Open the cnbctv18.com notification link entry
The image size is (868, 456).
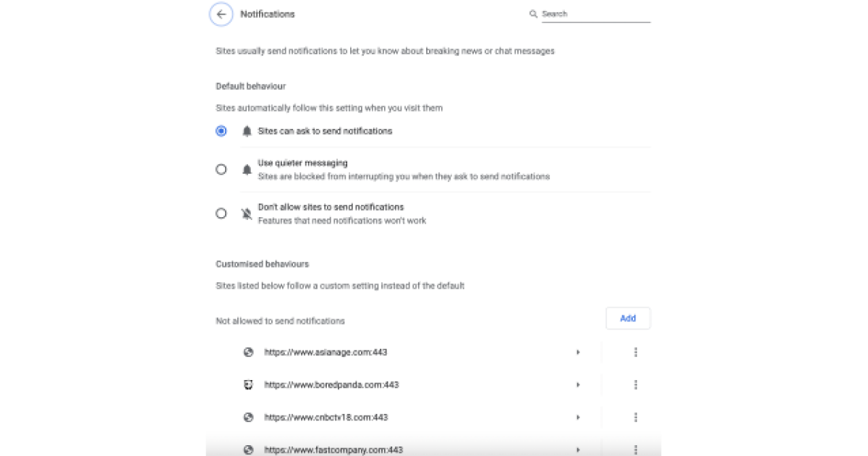pos(325,417)
